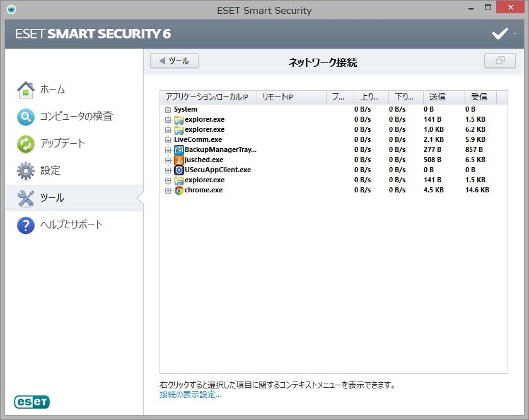Image resolution: width=529 pixels, height=420 pixels.
Task: Select the jusched.exe row label
Action: pos(204,160)
